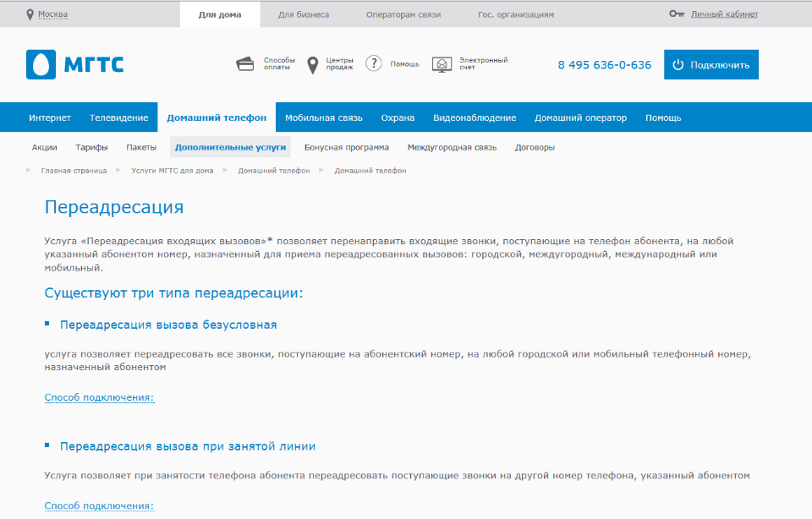Go to first Домашний телефон breadcrumb
Screen dimensions: 812x519
(x=274, y=171)
